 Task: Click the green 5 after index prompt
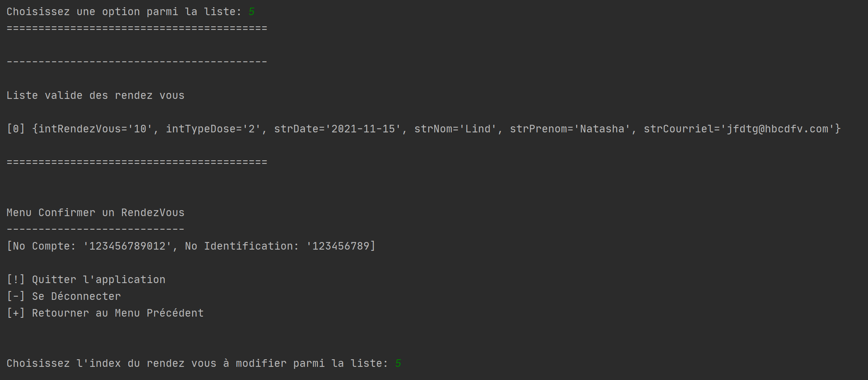click(398, 364)
